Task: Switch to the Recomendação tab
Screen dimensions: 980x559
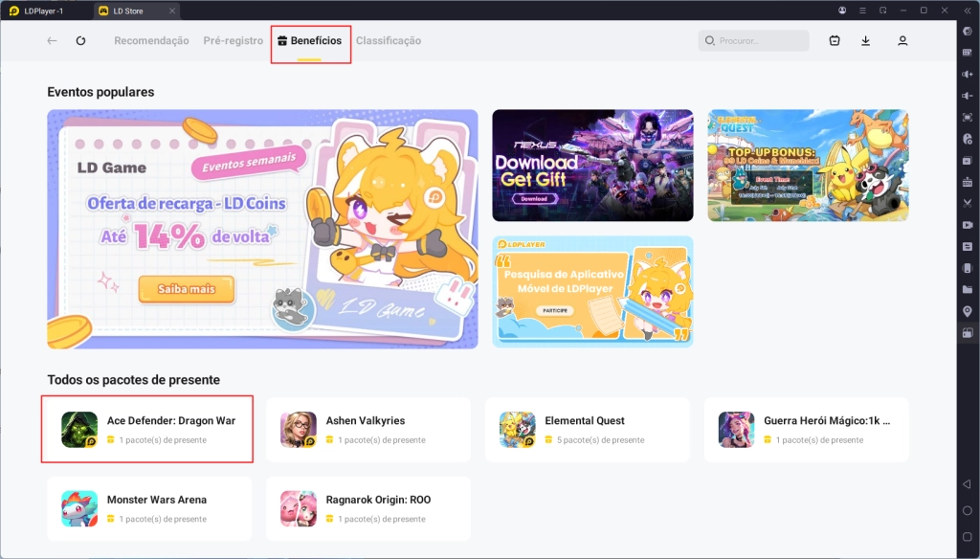Action: [x=151, y=41]
